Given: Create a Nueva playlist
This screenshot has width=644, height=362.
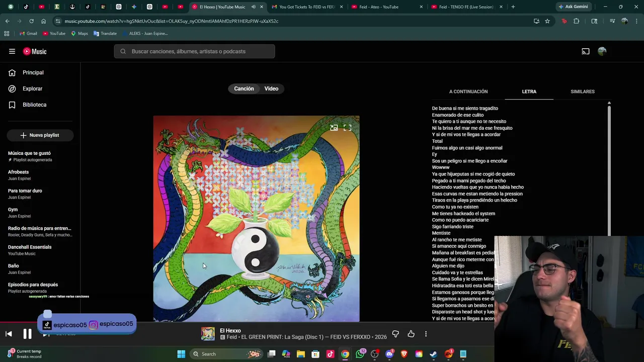Looking at the screenshot, I should coord(40,135).
